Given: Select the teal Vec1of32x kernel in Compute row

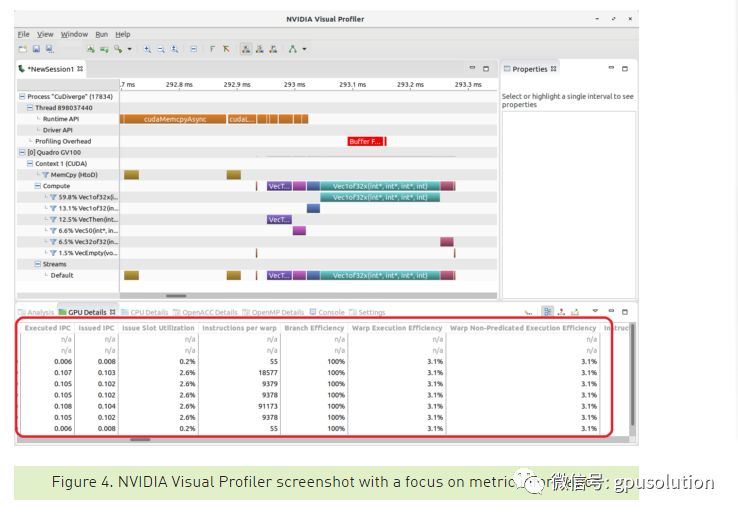Looking at the screenshot, I should (x=380, y=186).
